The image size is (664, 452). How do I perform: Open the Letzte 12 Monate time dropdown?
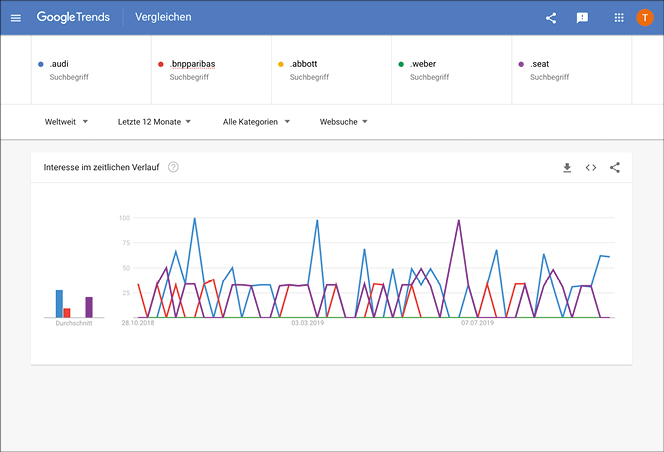pos(154,122)
